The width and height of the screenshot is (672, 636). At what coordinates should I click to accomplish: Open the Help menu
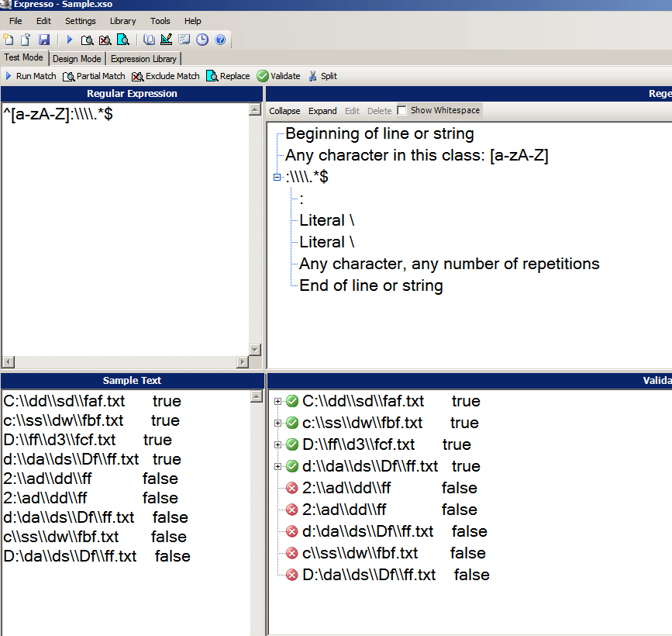pyautogui.click(x=192, y=21)
